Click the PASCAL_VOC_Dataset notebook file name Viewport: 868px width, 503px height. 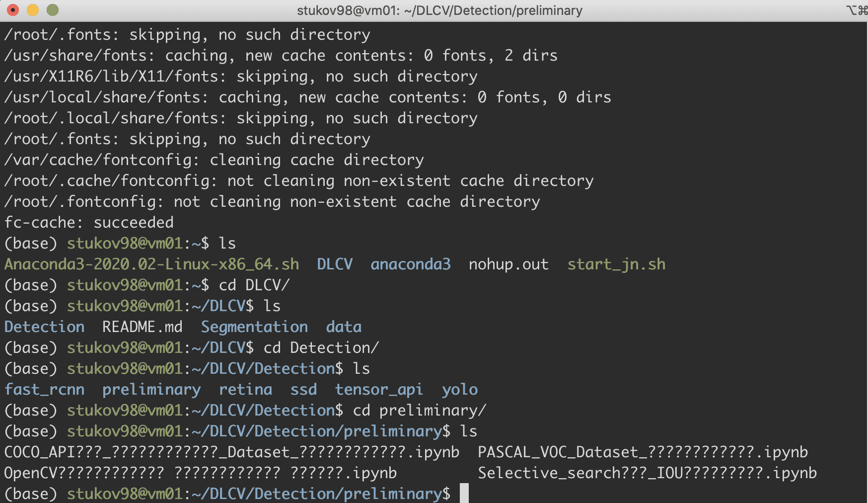click(x=643, y=452)
